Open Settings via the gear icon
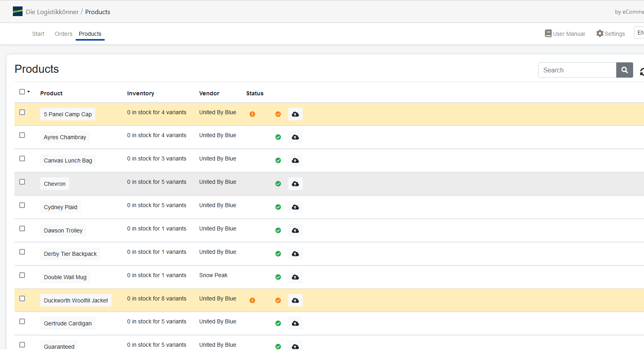The width and height of the screenshot is (644, 362). [600, 34]
